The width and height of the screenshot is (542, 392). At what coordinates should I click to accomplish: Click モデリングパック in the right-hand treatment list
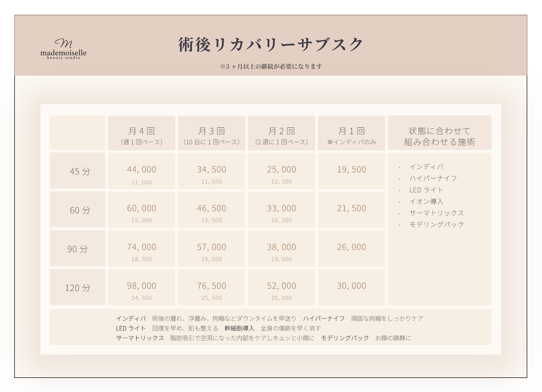pos(437,225)
